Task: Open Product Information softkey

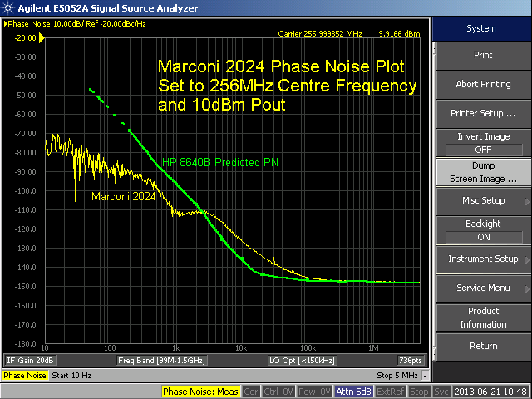Action: [x=483, y=318]
